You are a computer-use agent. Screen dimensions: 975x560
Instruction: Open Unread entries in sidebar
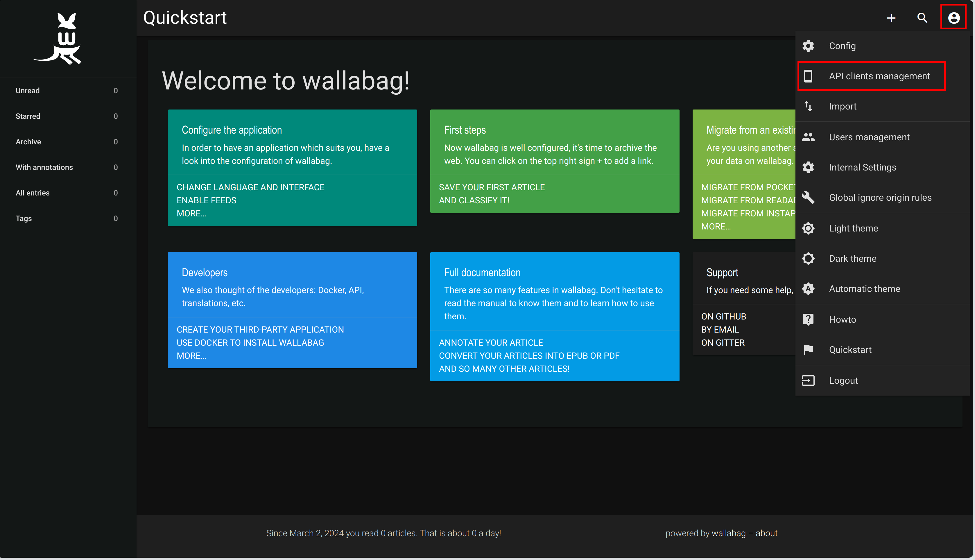[68, 91]
